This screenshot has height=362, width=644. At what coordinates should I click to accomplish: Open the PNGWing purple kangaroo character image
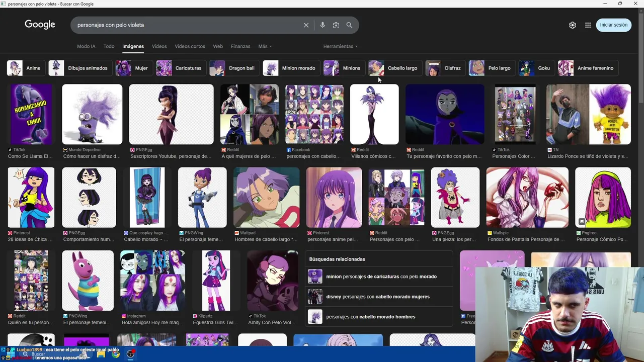tap(88, 281)
